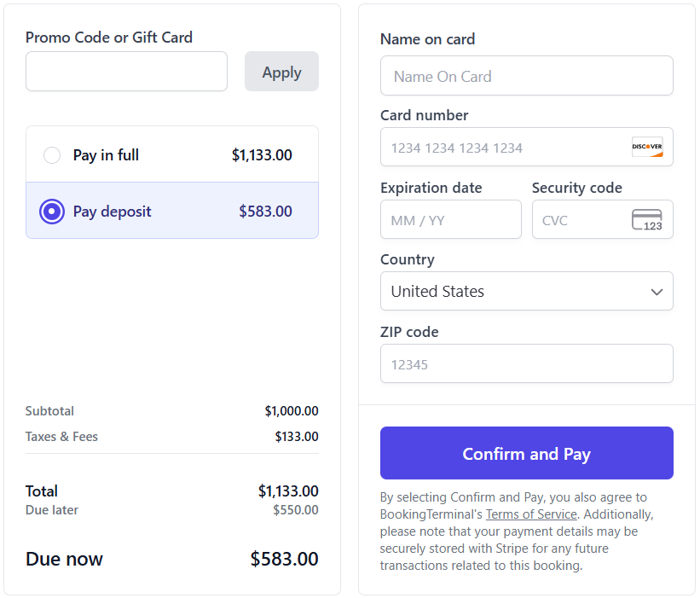Click the Due now $583.00 amount
The width and height of the screenshot is (700, 598).
click(x=284, y=560)
